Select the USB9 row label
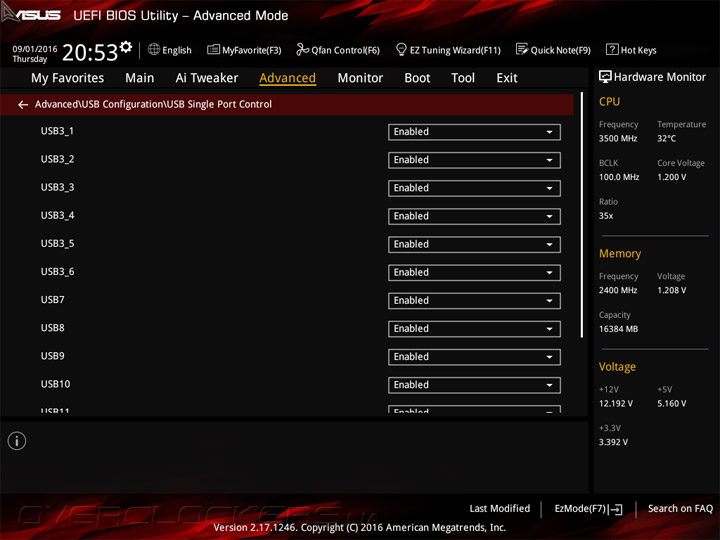Screen dimensions: 720x540 pyautogui.click(x=52, y=356)
